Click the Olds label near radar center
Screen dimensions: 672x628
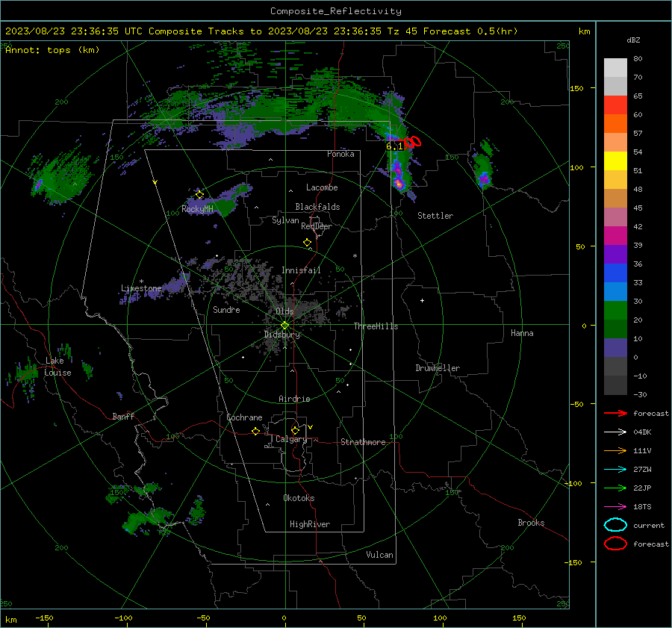[284, 311]
